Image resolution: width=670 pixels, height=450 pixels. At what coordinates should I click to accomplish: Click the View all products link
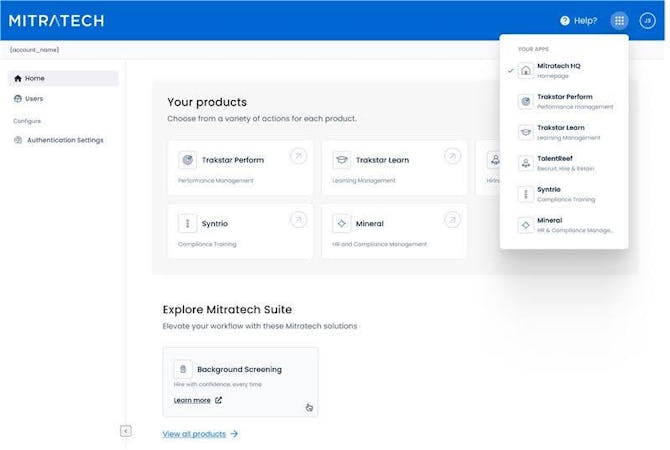pos(194,434)
